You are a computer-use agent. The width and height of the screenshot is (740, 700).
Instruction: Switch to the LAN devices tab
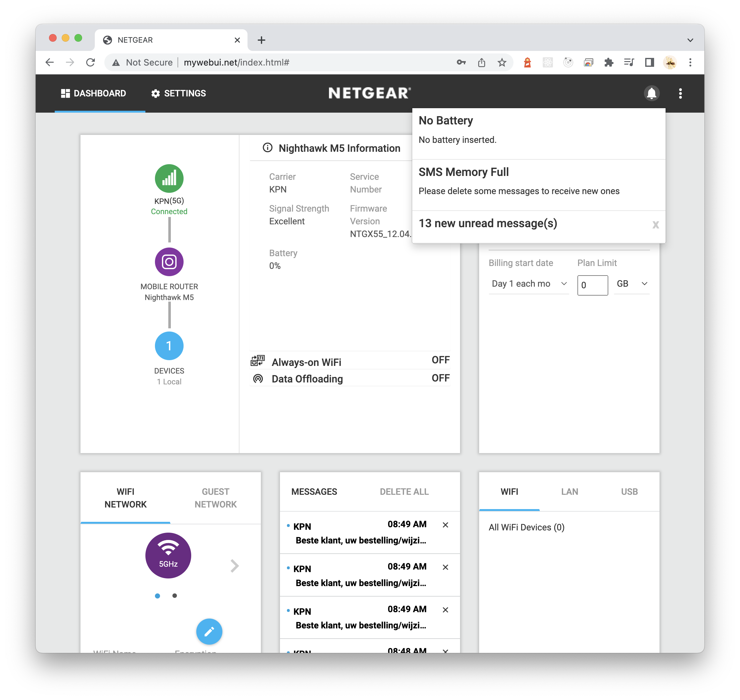pos(569,491)
